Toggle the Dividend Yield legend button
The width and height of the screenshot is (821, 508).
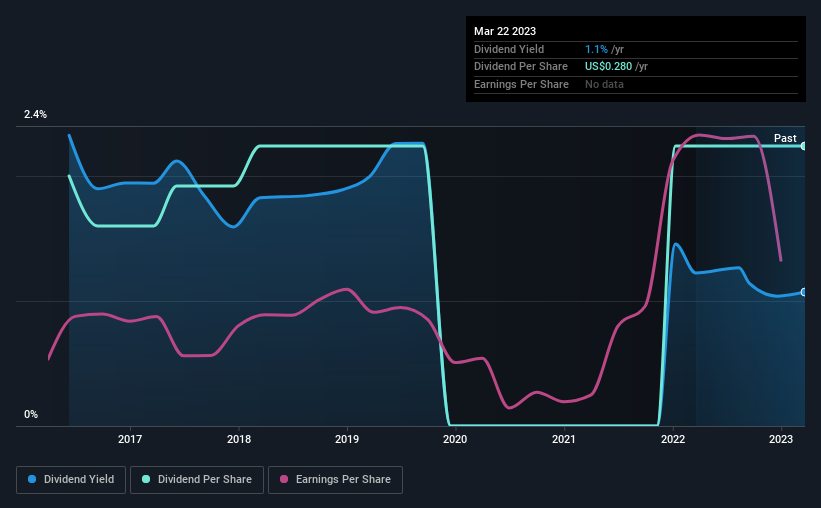pyautogui.click(x=71, y=480)
